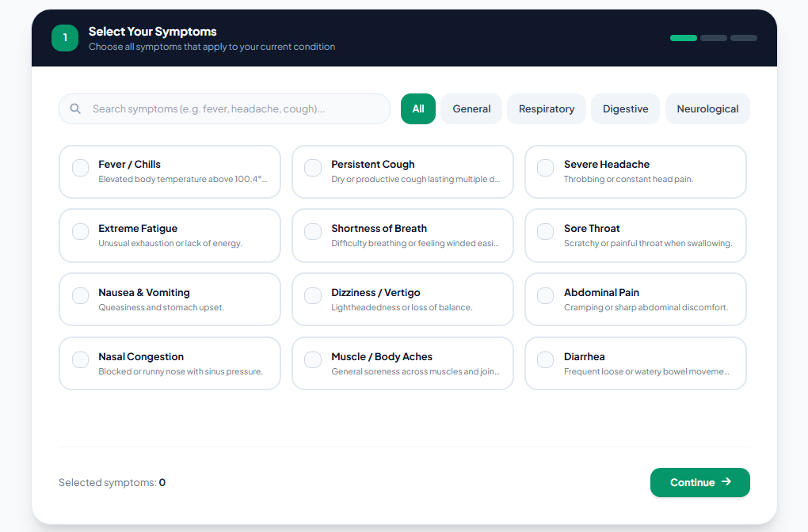Click the 'Persistent Cough' title text

click(373, 165)
